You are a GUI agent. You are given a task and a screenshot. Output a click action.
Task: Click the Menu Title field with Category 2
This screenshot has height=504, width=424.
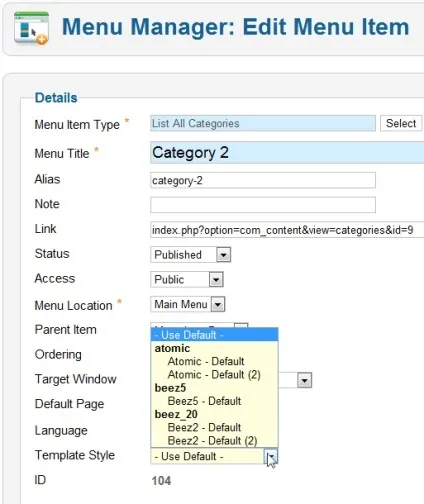point(287,153)
